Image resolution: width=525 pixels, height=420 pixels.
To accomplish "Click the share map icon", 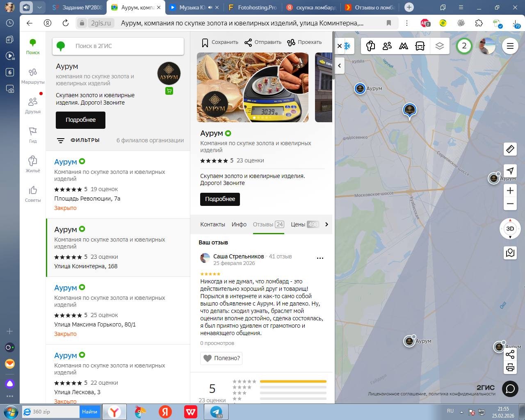I will 510,354.
